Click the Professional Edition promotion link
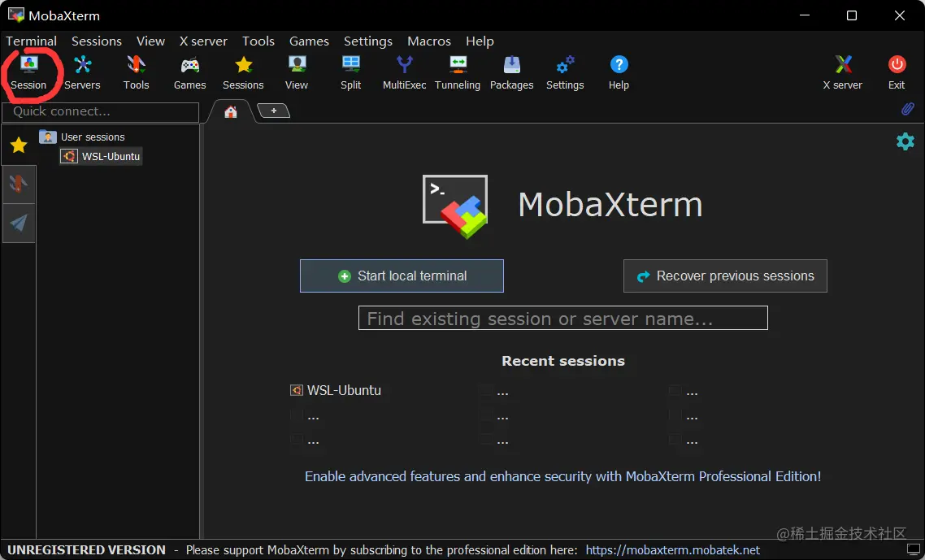The height and width of the screenshot is (560, 925). click(x=562, y=476)
